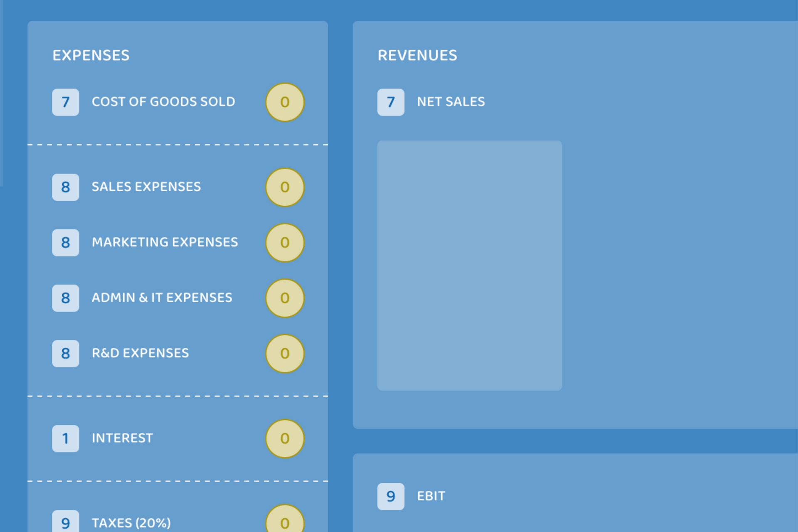This screenshot has height=532, width=798.
Task: Click the Sales Expenses coin
Action: coord(285,187)
